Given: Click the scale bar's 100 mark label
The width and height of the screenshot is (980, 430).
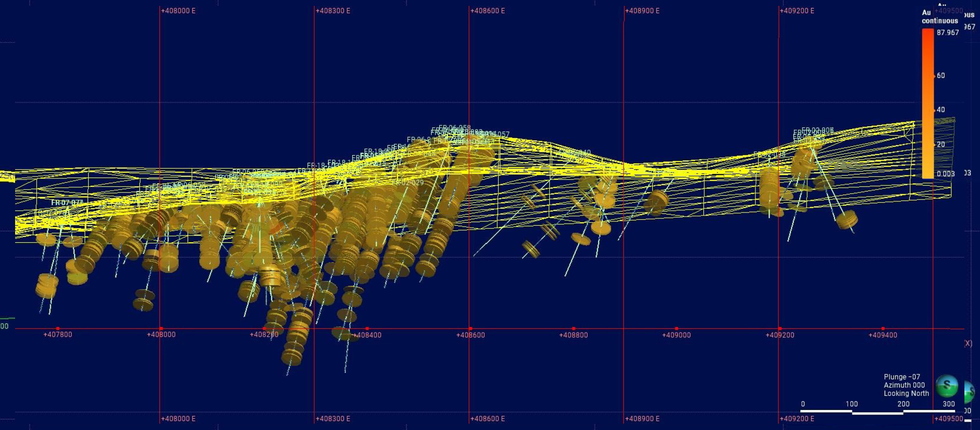Looking at the screenshot, I should click(851, 404).
